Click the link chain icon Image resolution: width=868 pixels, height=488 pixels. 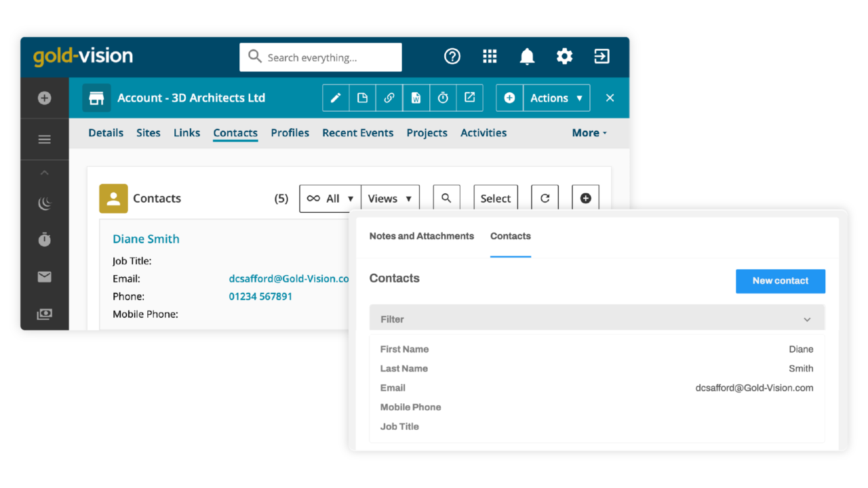click(389, 98)
